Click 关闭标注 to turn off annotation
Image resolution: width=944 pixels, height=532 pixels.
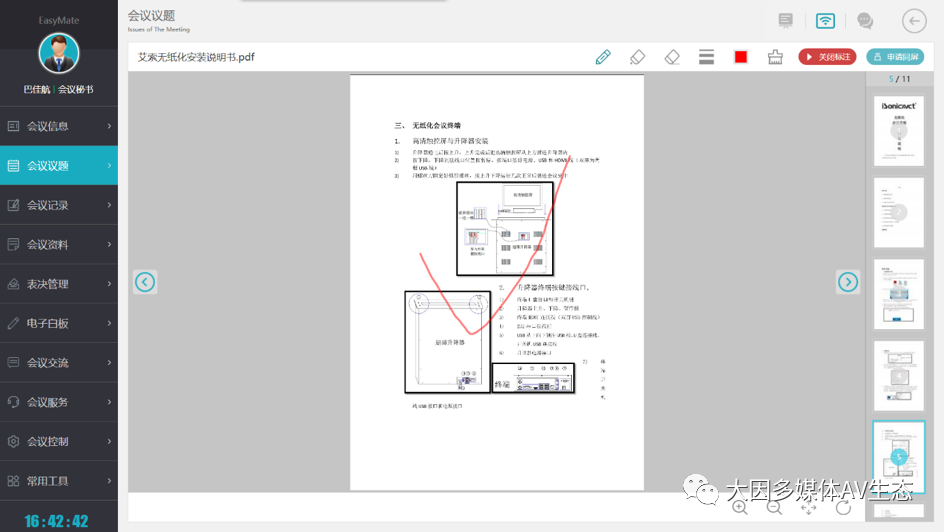point(827,57)
